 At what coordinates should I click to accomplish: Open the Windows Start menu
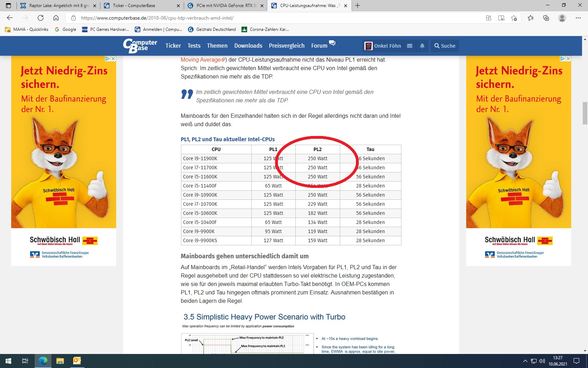[8, 361]
